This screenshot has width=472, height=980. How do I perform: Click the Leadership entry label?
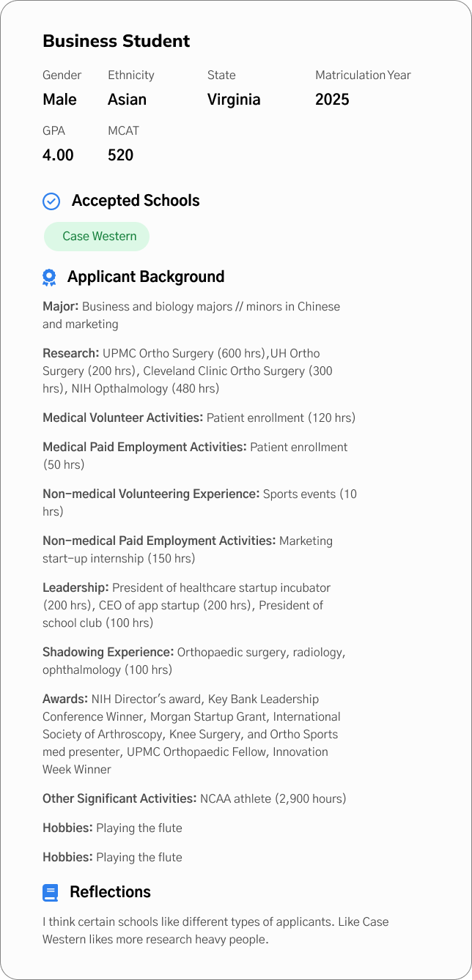coord(75,587)
